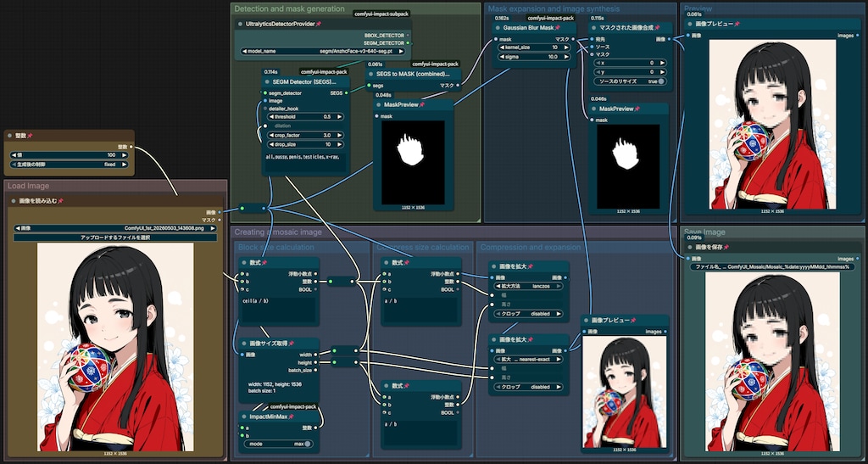Open the nearest-exact upscale method dropdown
Image resolution: width=868 pixels, height=464 pixels.
pyautogui.click(x=528, y=359)
